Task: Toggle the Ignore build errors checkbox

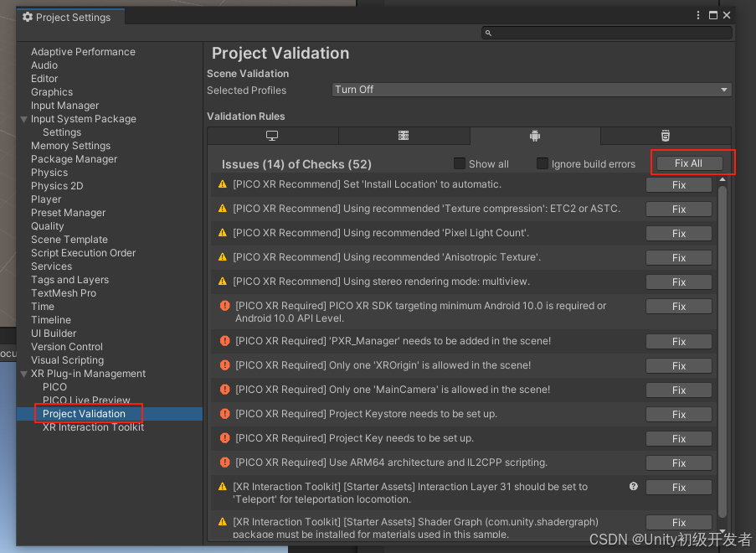Action: point(543,163)
